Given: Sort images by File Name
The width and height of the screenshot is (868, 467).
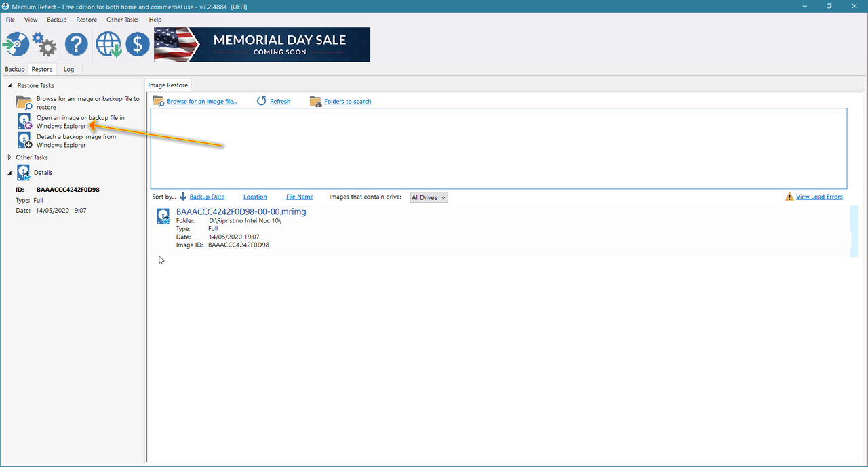Looking at the screenshot, I should click(x=300, y=197).
